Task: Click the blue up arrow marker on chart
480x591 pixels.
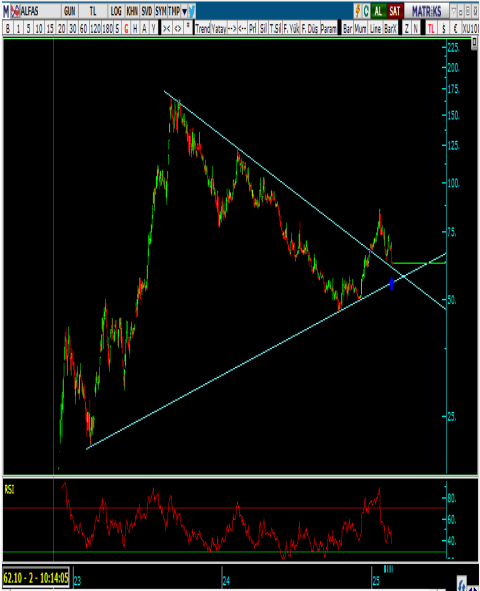Action: tap(391, 283)
